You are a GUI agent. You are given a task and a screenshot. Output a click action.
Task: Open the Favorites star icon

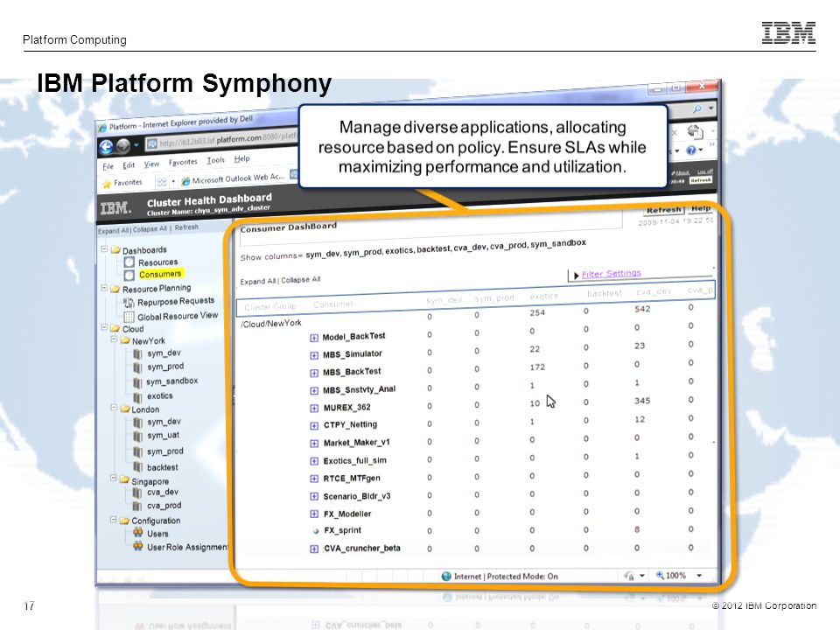[107, 184]
